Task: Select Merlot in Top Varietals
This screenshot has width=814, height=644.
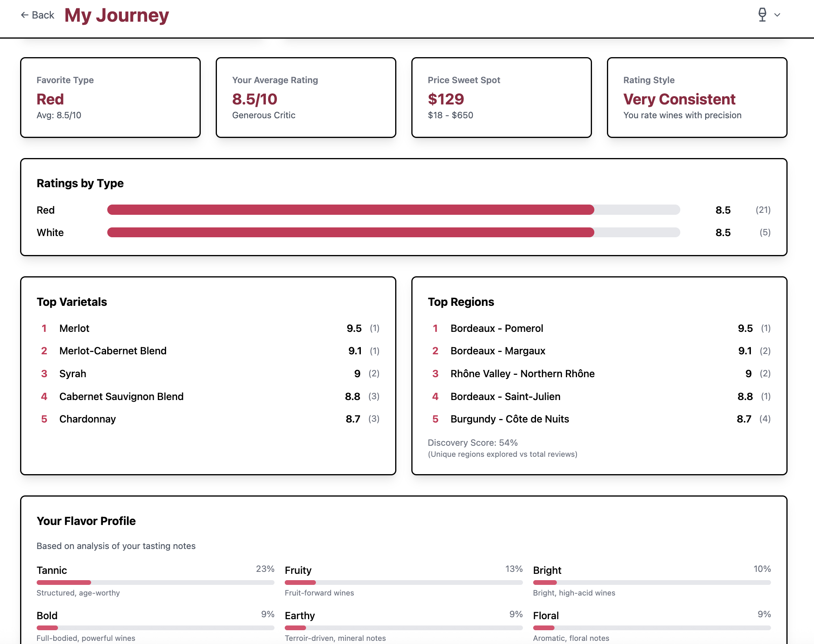Action: point(74,328)
